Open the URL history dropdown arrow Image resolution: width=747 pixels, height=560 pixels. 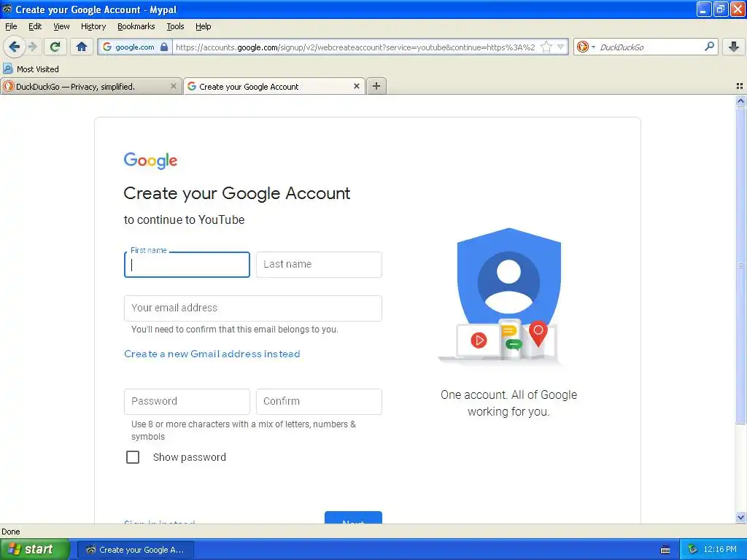(x=561, y=47)
